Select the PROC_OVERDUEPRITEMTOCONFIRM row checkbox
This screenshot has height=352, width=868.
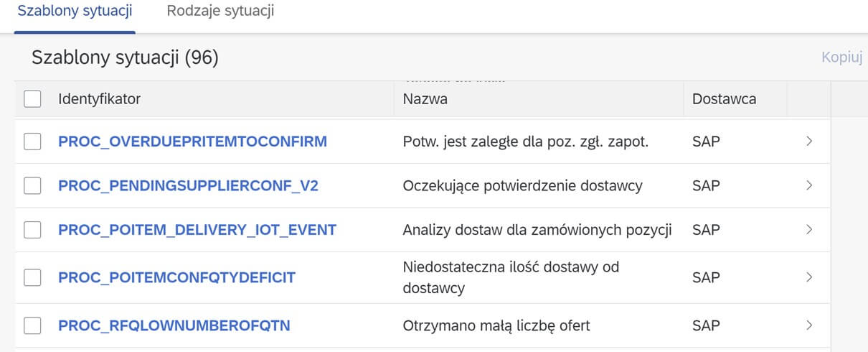[32, 142]
